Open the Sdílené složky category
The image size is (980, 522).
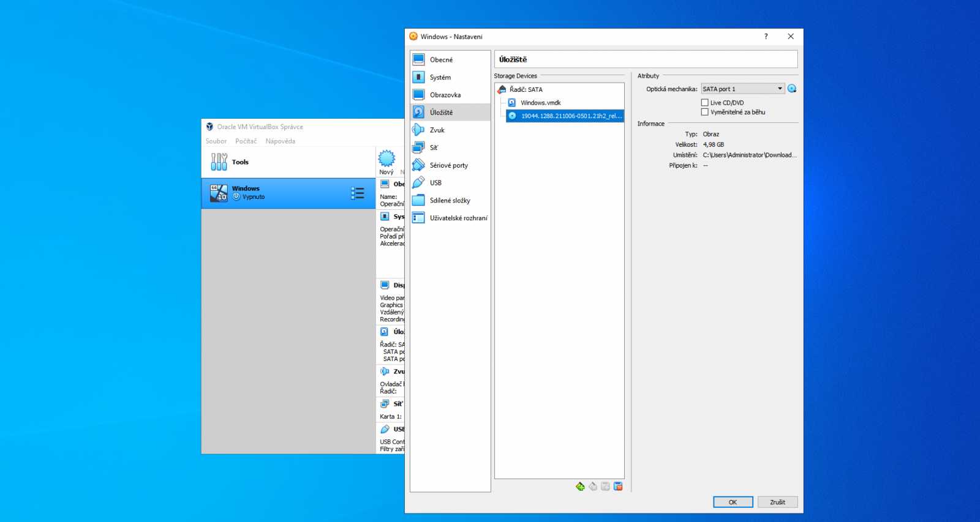450,200
